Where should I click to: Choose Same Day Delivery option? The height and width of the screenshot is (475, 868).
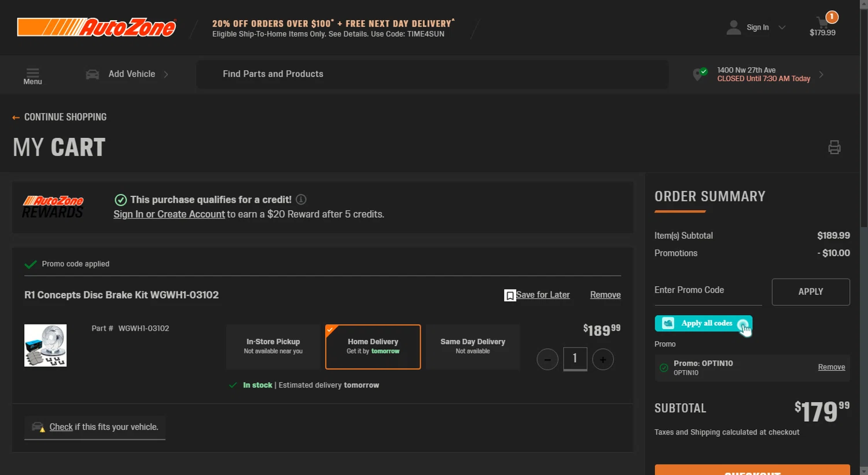(473, 346)
